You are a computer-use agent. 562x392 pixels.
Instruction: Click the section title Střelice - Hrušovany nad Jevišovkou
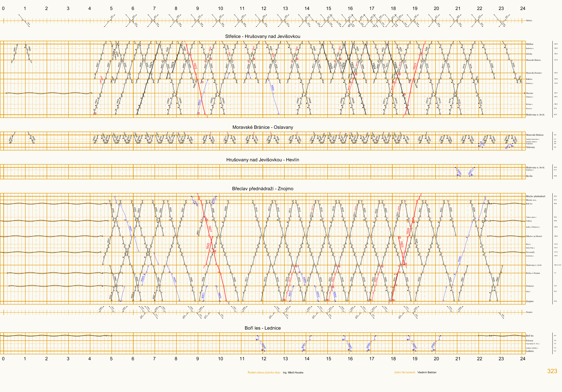click(x=263, y=36)
